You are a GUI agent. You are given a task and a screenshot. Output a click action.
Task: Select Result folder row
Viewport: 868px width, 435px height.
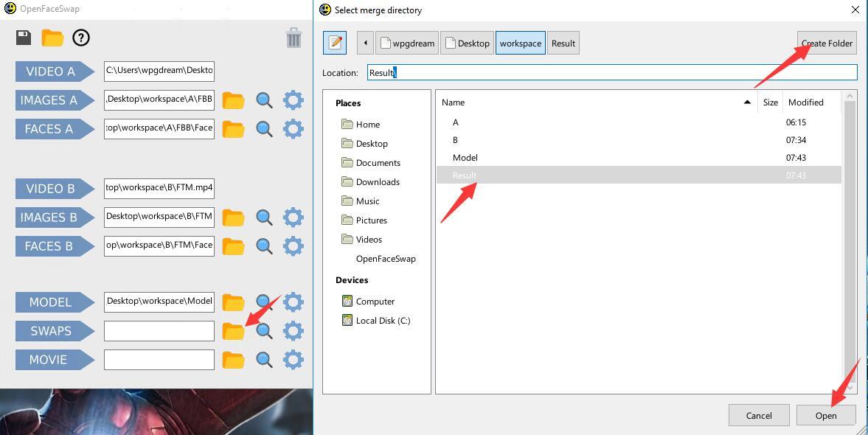(639, 175)
